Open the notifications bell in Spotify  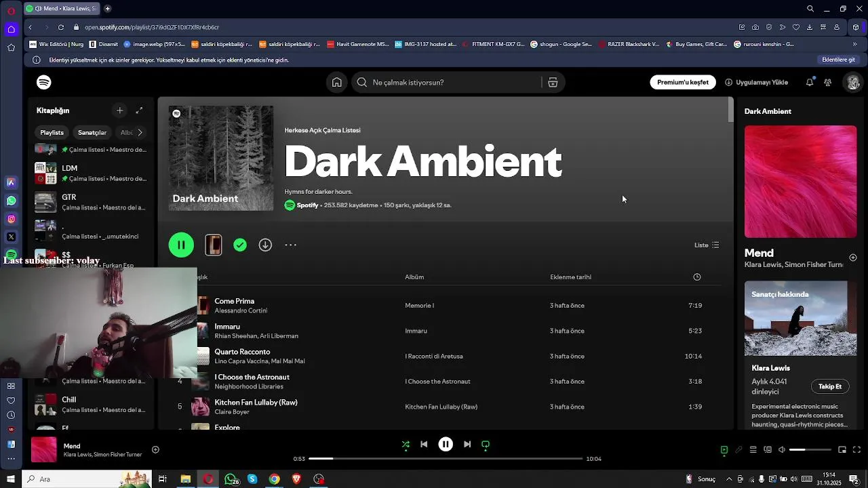[x=810, y=82]
